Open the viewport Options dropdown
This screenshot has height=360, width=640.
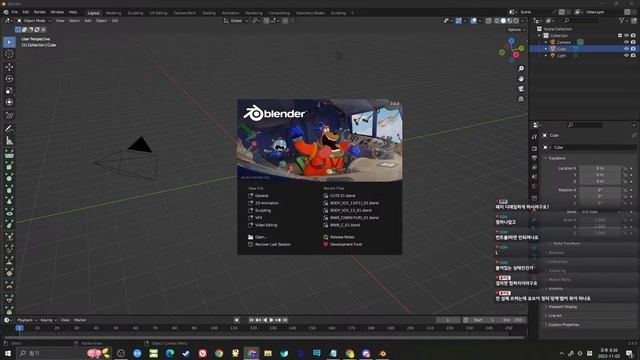pos(516,30)
